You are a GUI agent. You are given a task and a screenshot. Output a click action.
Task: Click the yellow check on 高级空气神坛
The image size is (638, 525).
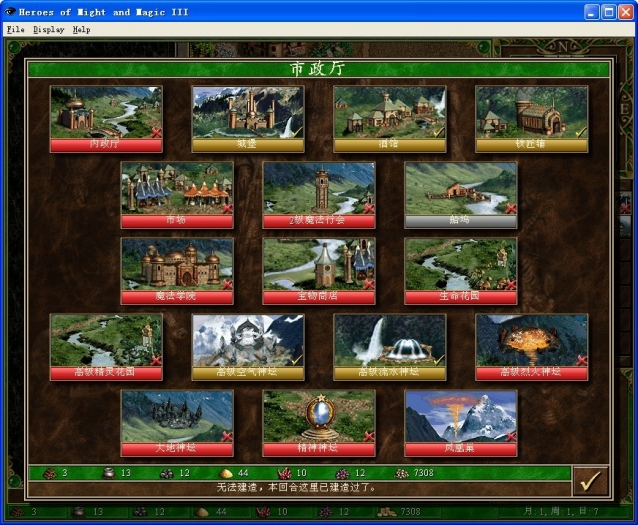(298, 361)
